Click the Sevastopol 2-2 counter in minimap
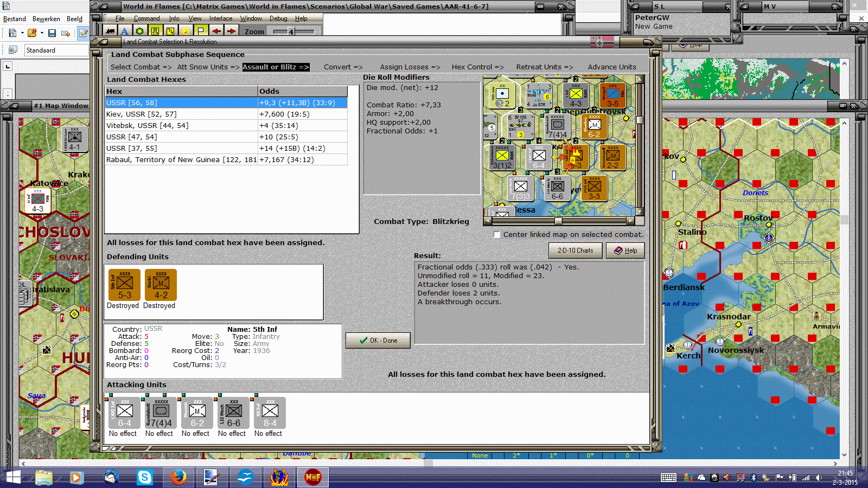Screen dimensions: 868x488 pyautogui.click(x=612, y=158)
